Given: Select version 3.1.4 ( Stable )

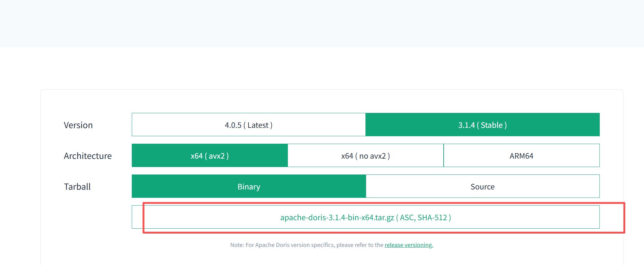Looking at the screenshot, I should pyautogui.click(x=483, y=125).
